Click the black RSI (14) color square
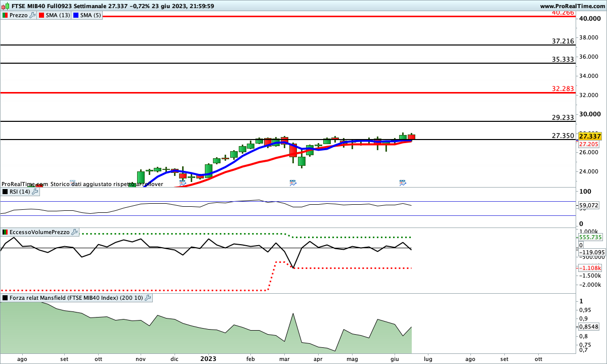 [x=5, y=192]
